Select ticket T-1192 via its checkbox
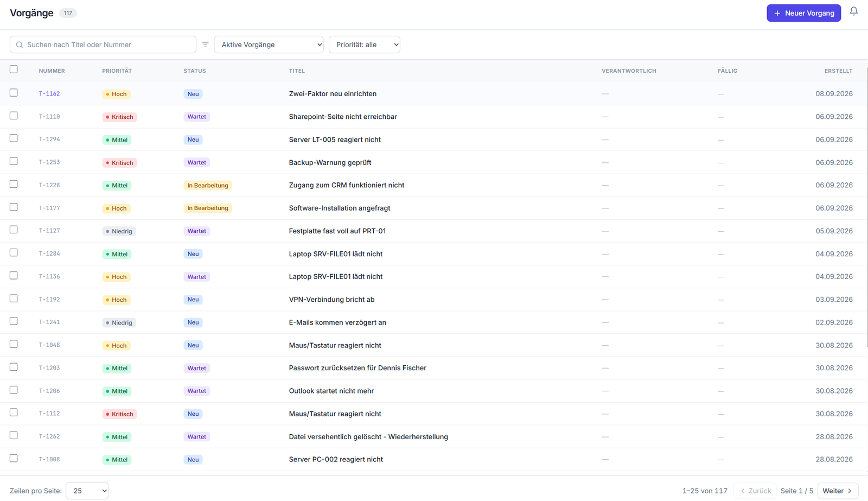 (x=14, y=299)
